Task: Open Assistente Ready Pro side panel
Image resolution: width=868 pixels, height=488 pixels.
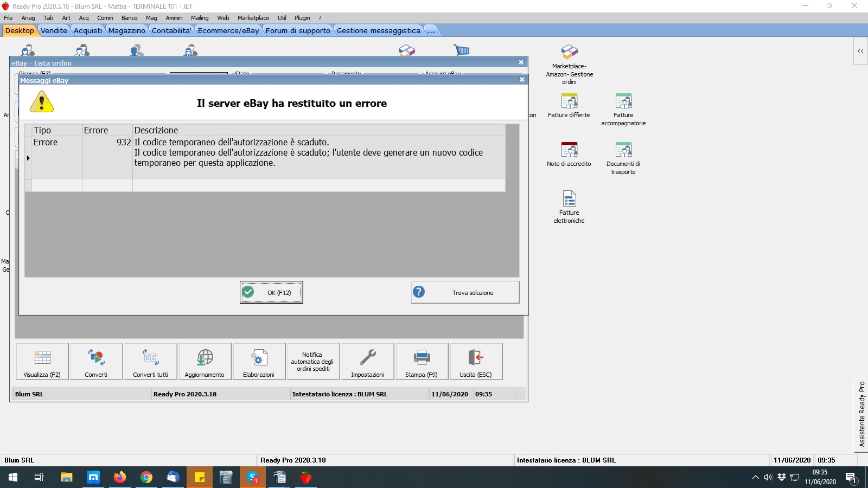Action: click(861, 414)
